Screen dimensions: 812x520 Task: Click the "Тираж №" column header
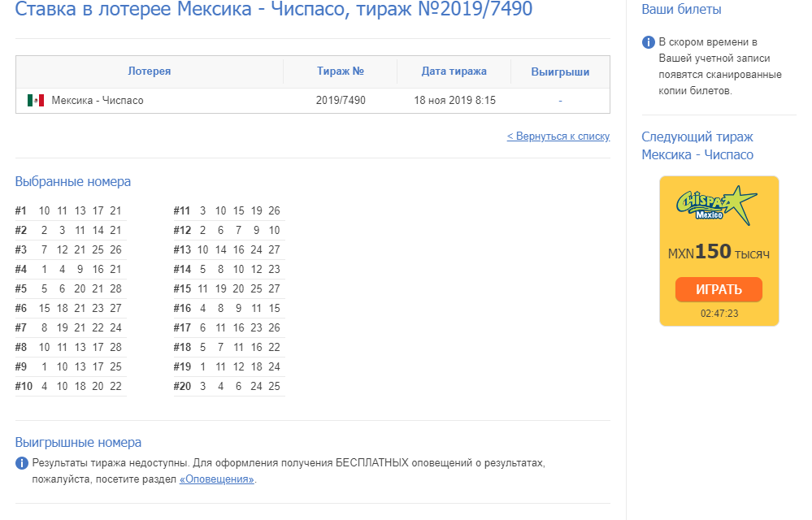[340, 71]
